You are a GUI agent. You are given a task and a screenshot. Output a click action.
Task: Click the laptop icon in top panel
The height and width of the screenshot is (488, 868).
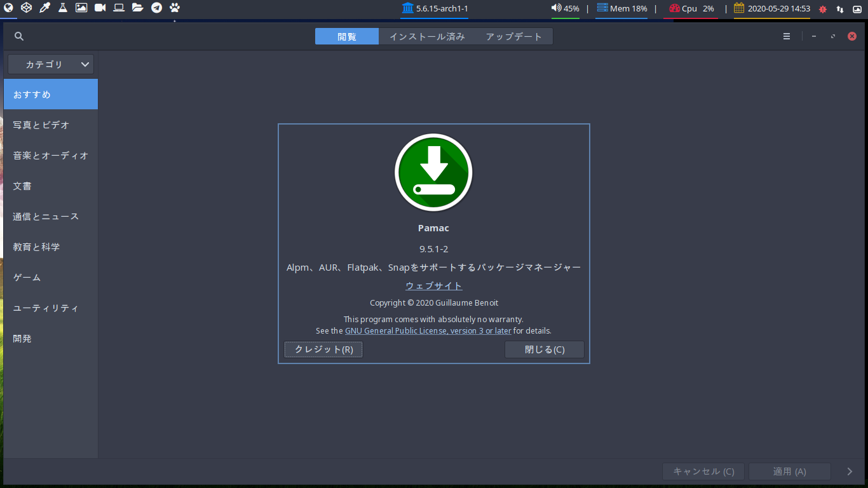click(119, 8)
